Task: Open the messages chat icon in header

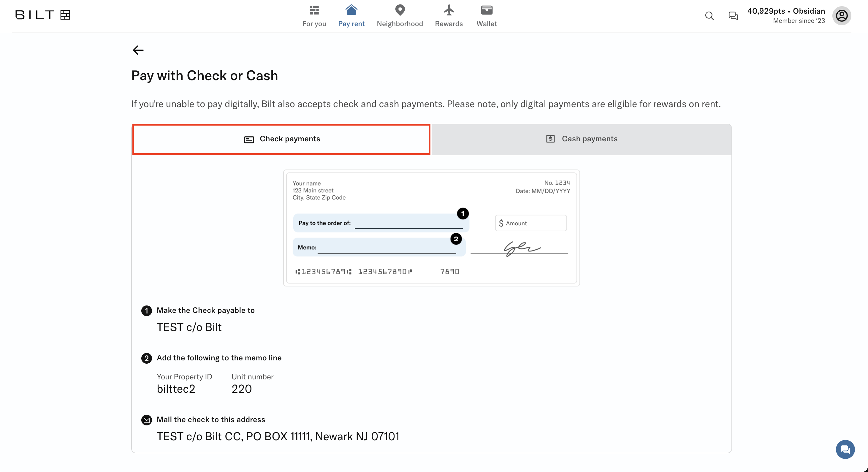Action: [733, 16]
